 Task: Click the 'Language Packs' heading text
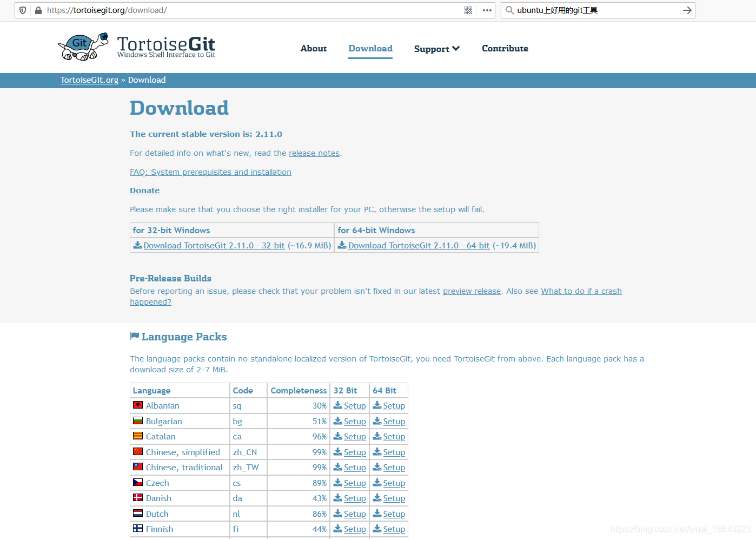pos(184,337)
